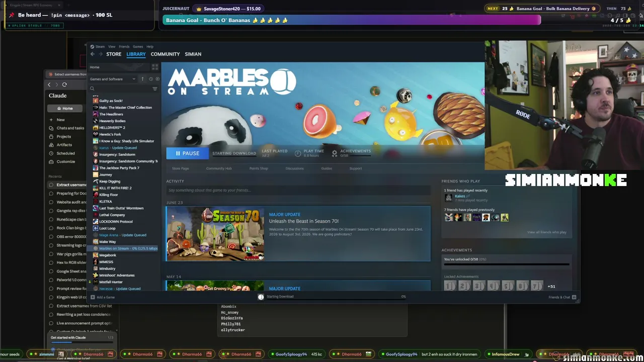The image size is (644, 362).
Task: Click the Megabonk game icon
Action: [96, 255]
